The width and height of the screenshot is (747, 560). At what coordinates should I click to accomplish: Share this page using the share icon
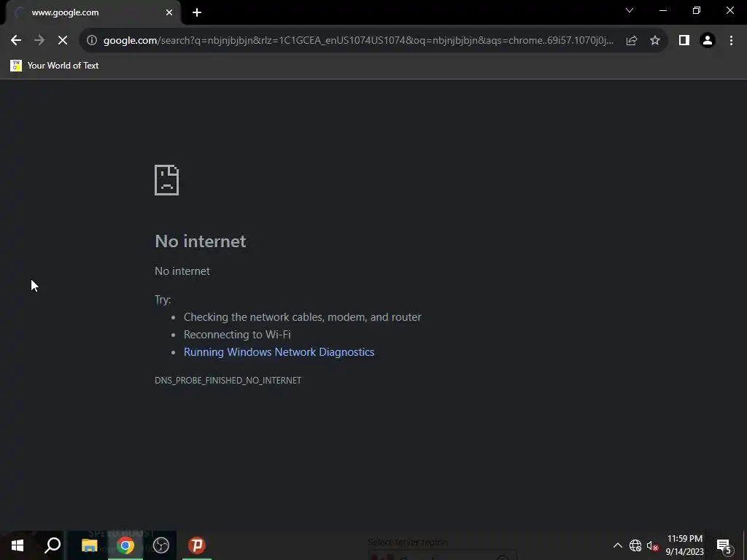pos(632,41)
